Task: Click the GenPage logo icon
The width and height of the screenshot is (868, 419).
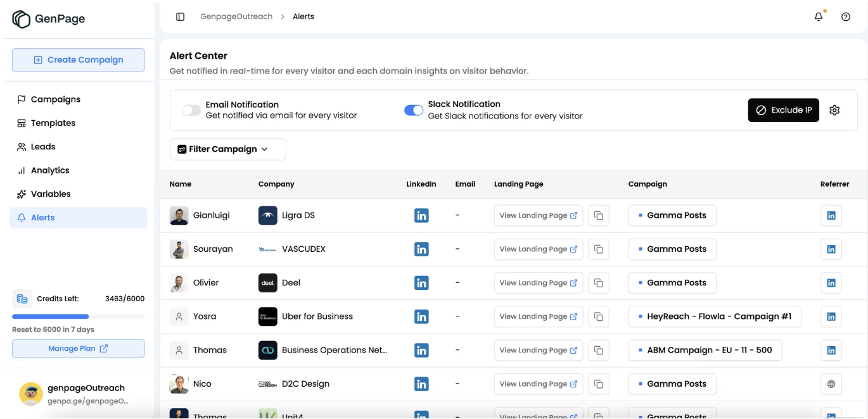Action: tap(21, 19)
